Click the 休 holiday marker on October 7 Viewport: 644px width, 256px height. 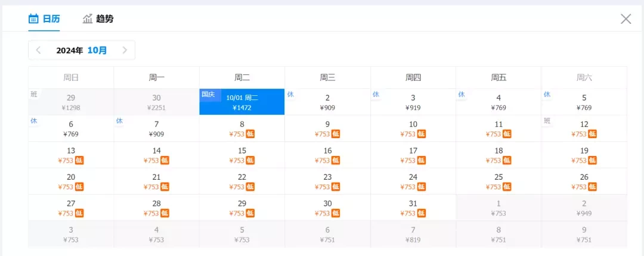coord(119,121)
